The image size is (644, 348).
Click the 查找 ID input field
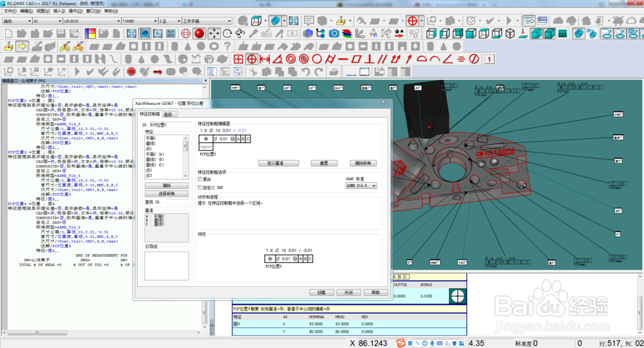click(x=178, y=203)
